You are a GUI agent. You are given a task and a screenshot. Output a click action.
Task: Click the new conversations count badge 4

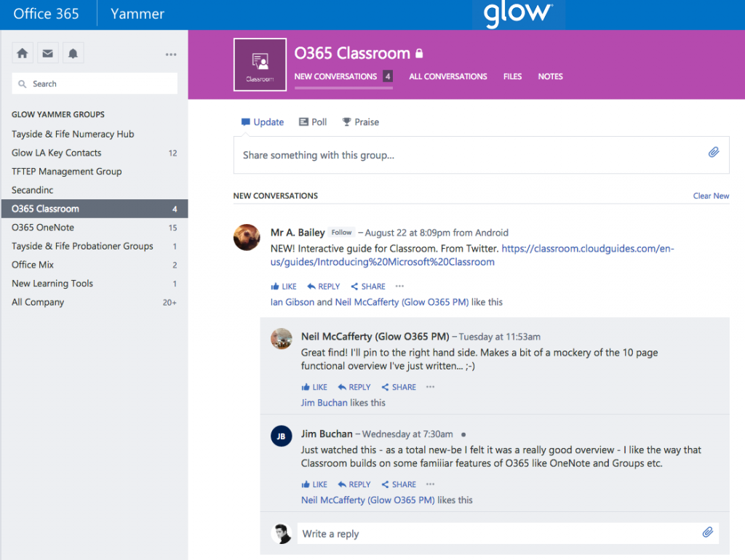pyautogui.click(x=388, y=76)
